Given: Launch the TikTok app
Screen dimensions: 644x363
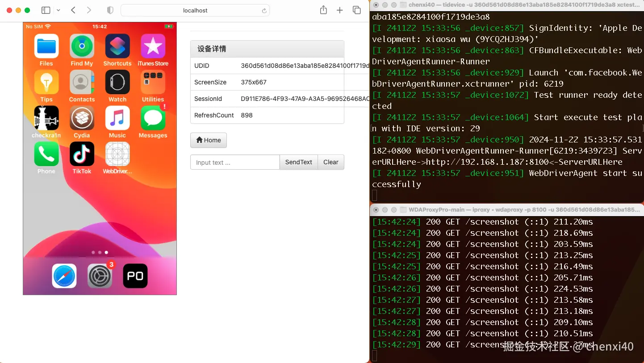Looking at the screenshot, I should [82, 154].
